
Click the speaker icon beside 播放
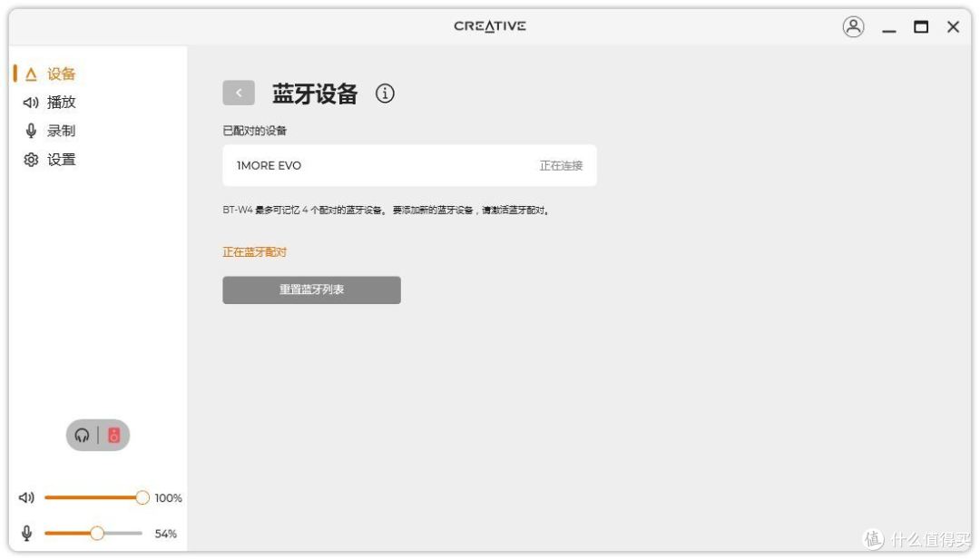pos(31,102)
